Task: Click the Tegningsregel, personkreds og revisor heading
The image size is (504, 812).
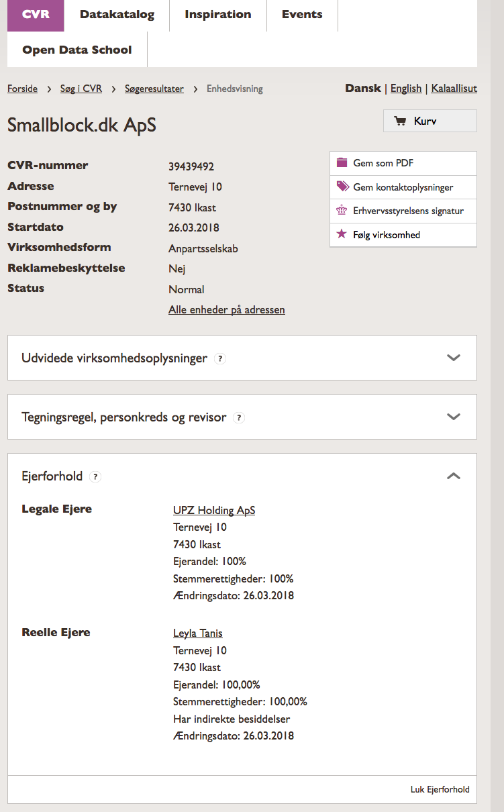Action: 124,417
